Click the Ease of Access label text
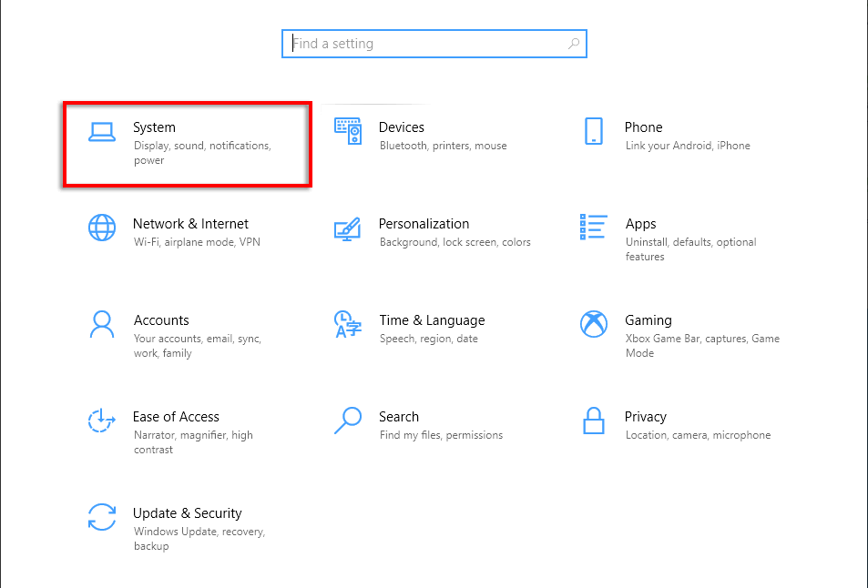Screen dimensions: 868x588 coord(177,416)
